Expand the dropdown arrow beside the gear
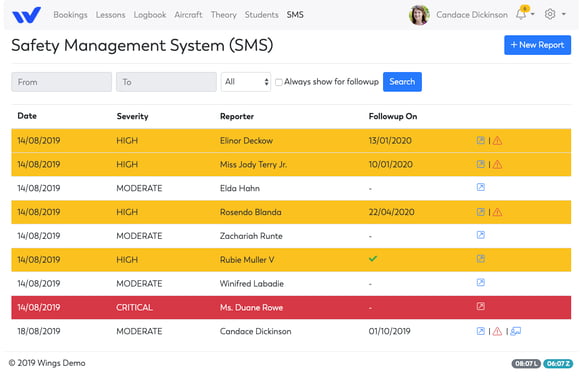 (x=564, y=14)
